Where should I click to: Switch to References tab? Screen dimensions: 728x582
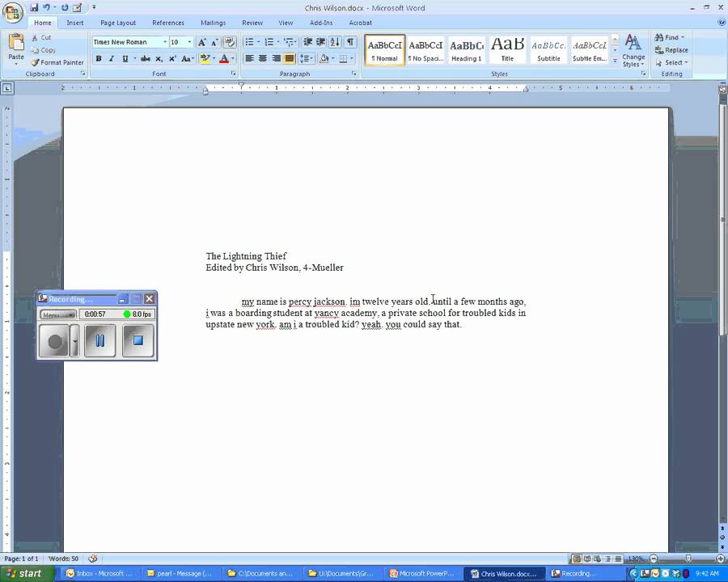tap(168, 23)
